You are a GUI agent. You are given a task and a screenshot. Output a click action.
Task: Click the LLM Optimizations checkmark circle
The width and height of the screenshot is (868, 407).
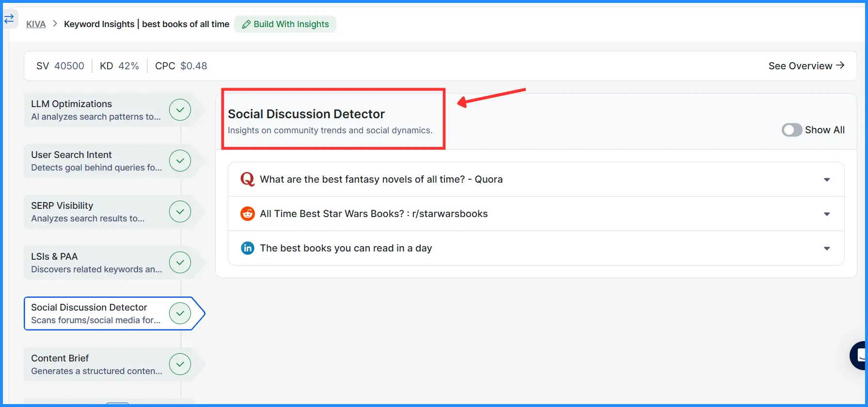click(x=180, y=110)
